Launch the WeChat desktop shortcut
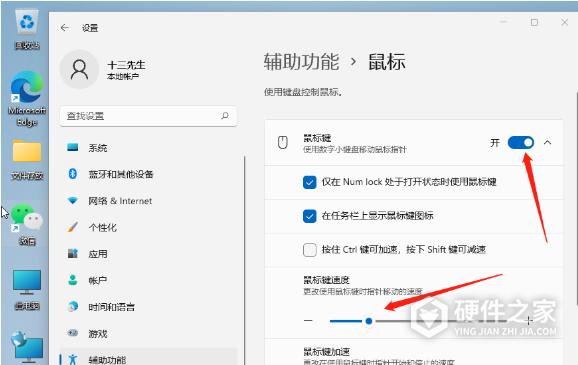This screenshot has width=578, height=365. 27,225
